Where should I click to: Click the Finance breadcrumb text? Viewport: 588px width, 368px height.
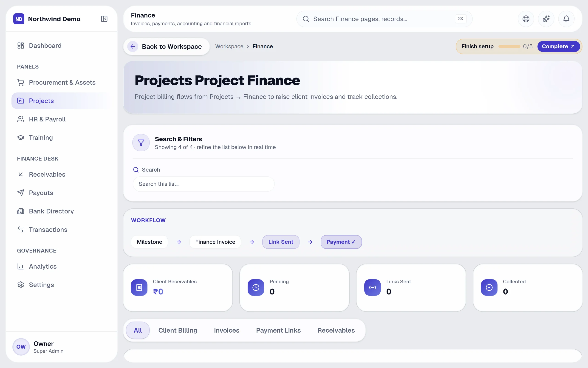[x=262, y=46]
